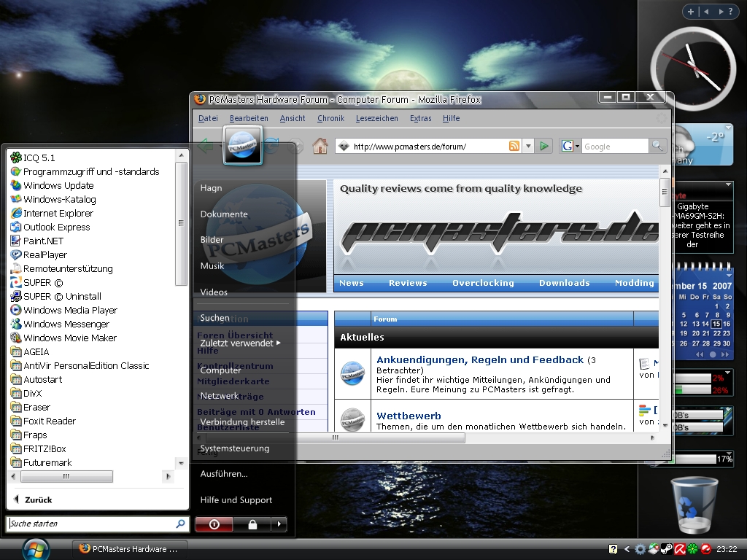This screenshot has width=747, height=560.
Task: Click the green ICQ flower tray icon
Action: [693, 549]
